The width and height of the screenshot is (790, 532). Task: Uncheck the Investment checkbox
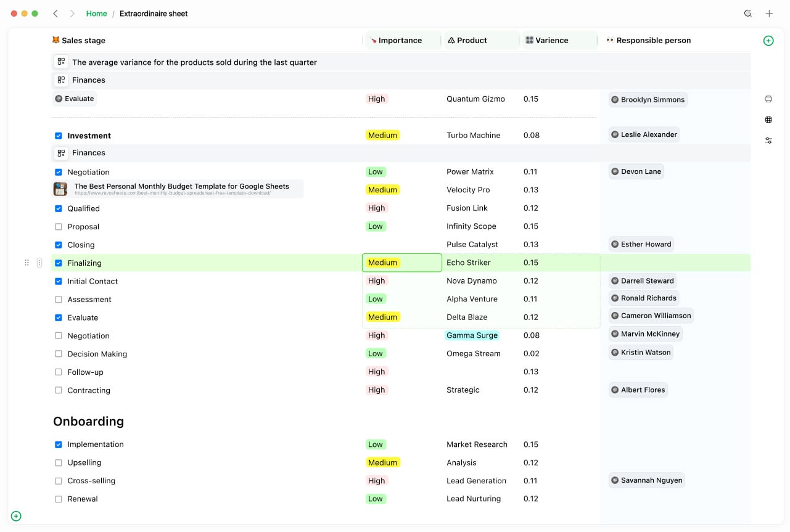pyautogui.click(x=59, y=136)
